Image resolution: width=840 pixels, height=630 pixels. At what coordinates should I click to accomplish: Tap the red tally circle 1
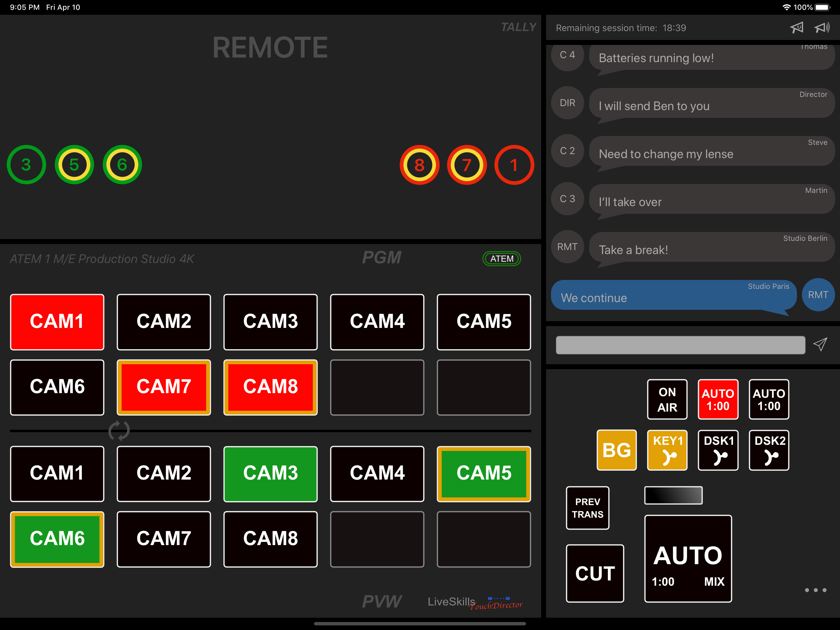(x=514, y=165)
